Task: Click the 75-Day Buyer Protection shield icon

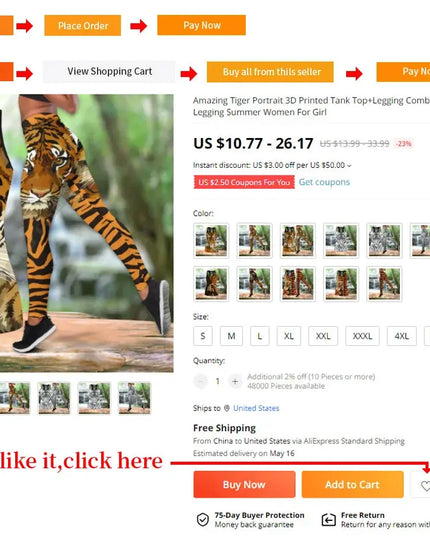Action: pyautogui.click(x=203, y=520)
